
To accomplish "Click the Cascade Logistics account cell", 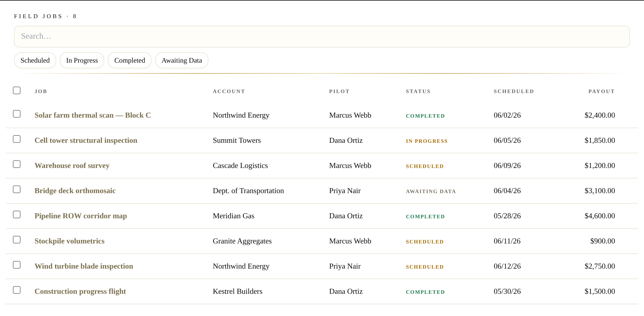I will click(240, 166).
